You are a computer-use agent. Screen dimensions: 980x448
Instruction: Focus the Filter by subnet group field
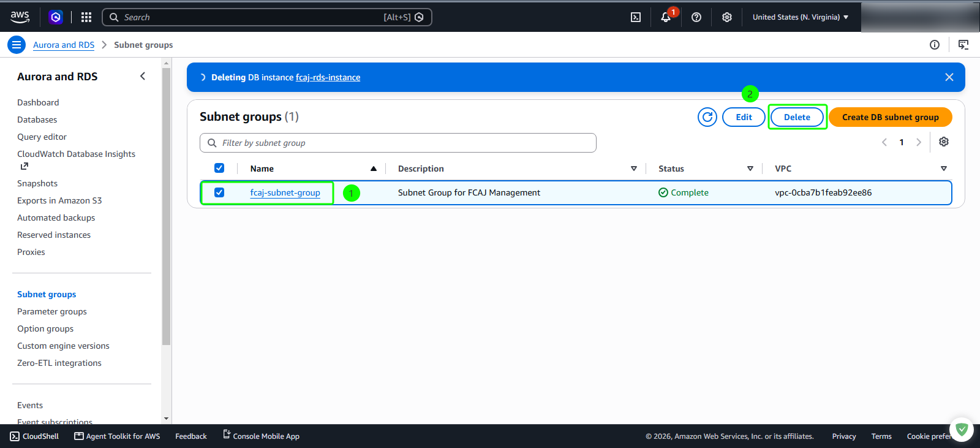pyautogui.click(x=398, y=143)
